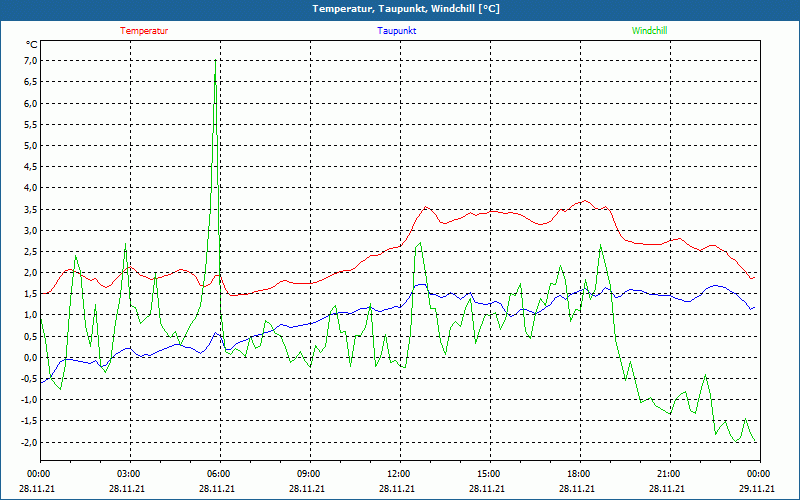Click the 21:00 time axis label

668,474
